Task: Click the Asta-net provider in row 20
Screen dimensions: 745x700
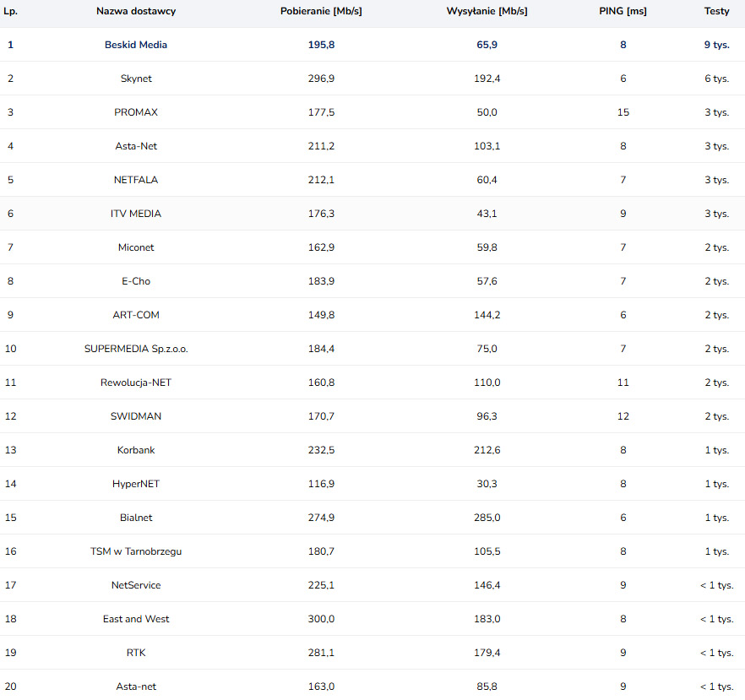Action: (x=136, y=686)
